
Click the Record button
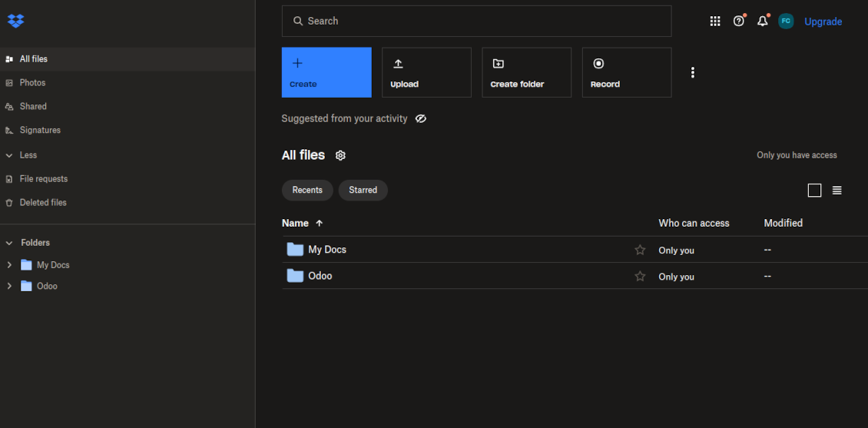627,72
